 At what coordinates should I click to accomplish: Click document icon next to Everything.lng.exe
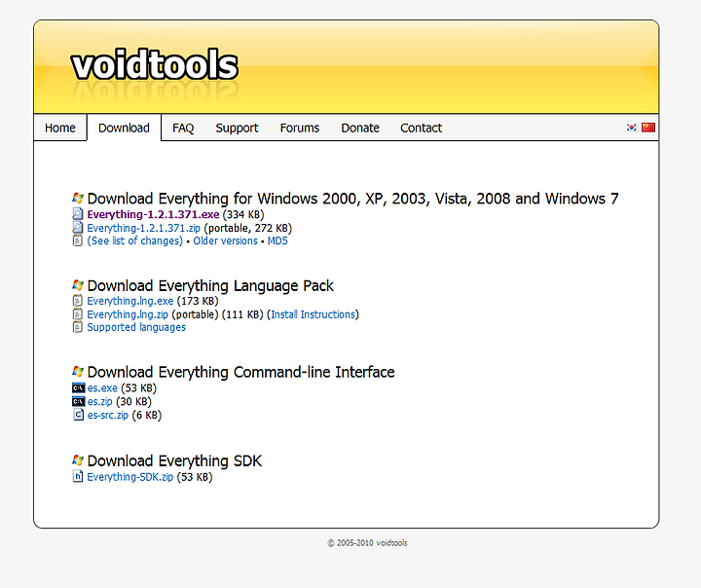pyautogui.click(x=78, y=301)
